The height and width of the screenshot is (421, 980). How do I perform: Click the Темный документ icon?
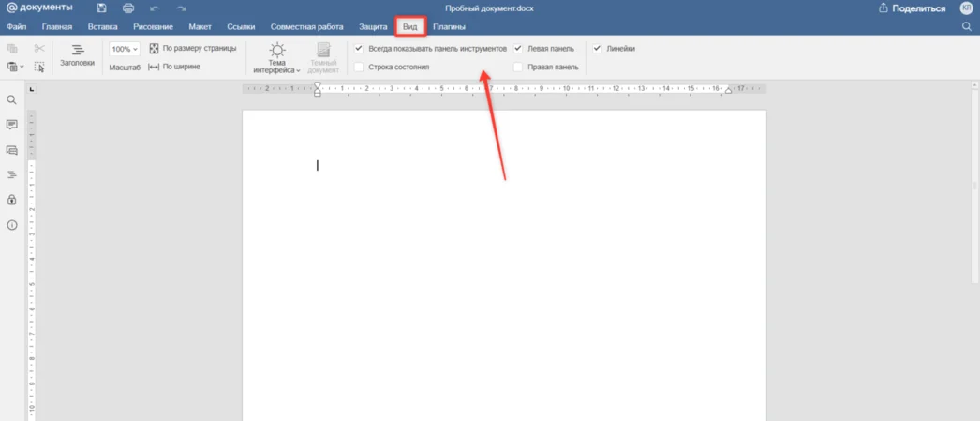click(x=323, y=51)
